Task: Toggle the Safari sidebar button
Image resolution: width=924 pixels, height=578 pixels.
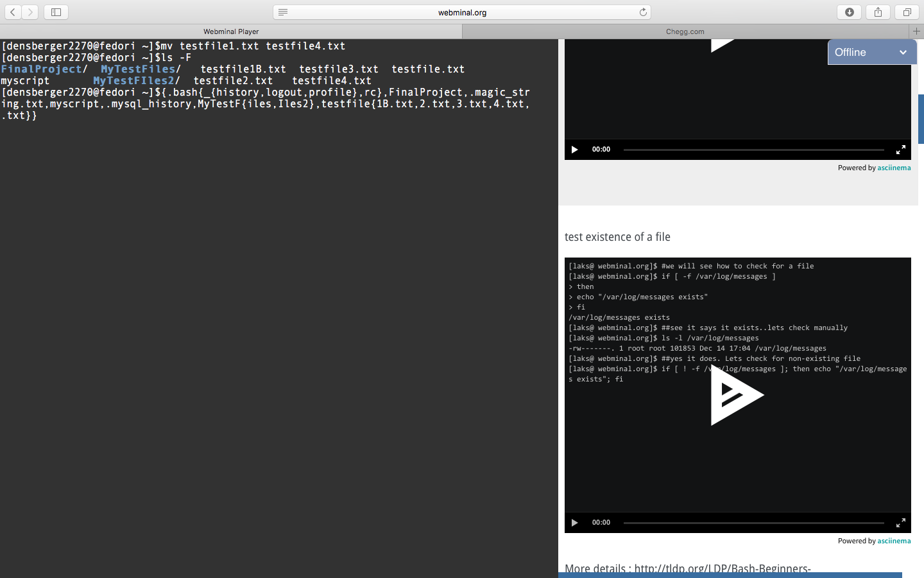Action: pos(56,12)
